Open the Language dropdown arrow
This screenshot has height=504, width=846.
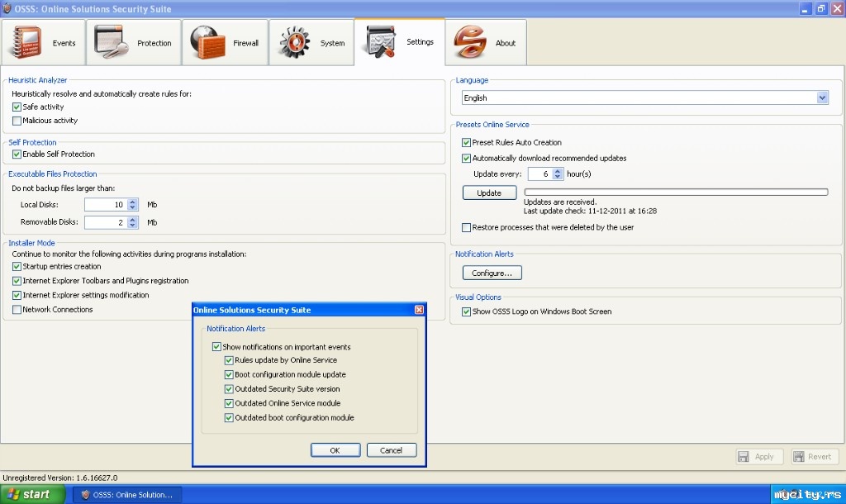click(822, 97)
